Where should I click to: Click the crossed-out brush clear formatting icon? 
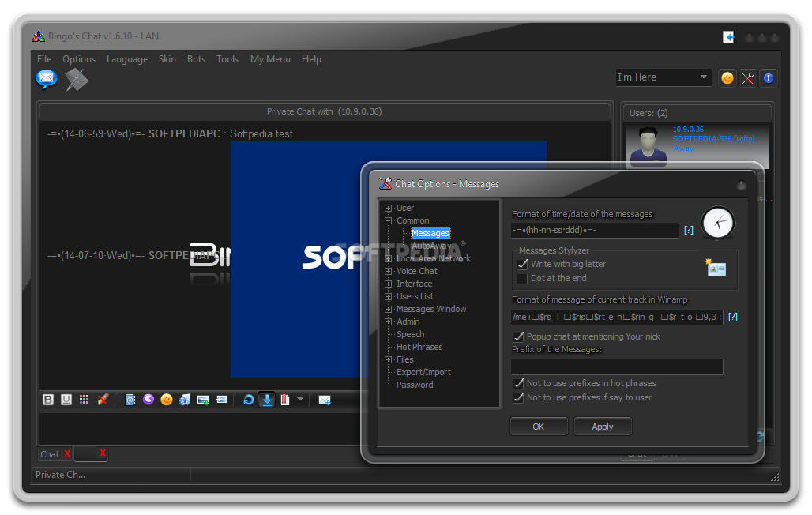click(x=103, y=400)
